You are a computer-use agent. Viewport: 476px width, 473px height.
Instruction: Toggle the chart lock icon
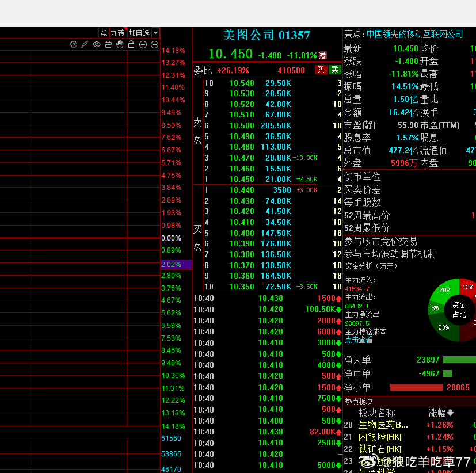point(131,44)
